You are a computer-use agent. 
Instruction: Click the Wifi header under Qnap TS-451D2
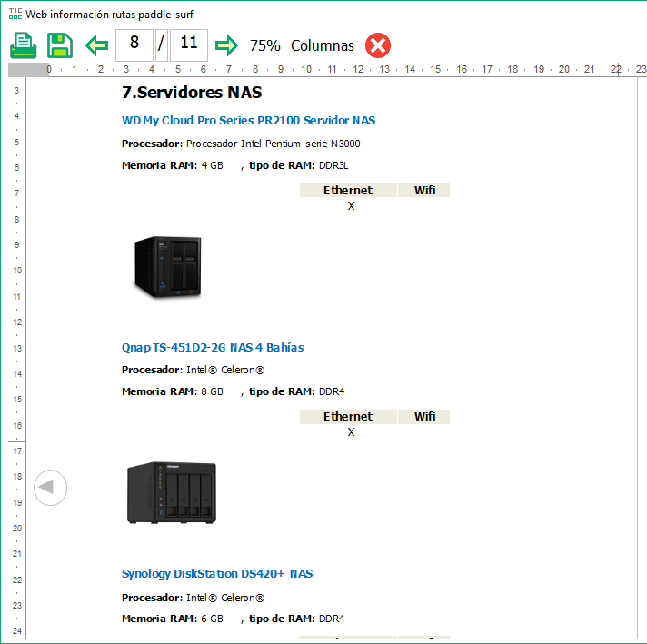click(x=424, y=417)
